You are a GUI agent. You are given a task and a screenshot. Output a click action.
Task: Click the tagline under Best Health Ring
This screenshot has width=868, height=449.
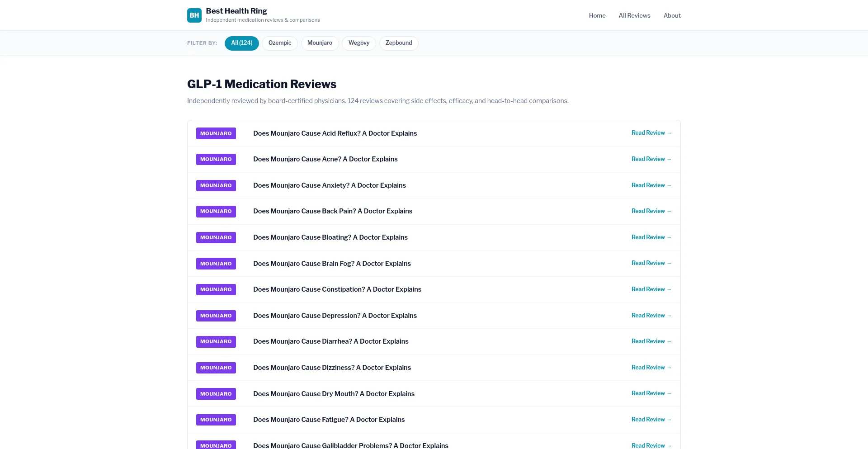click(263, 20)
